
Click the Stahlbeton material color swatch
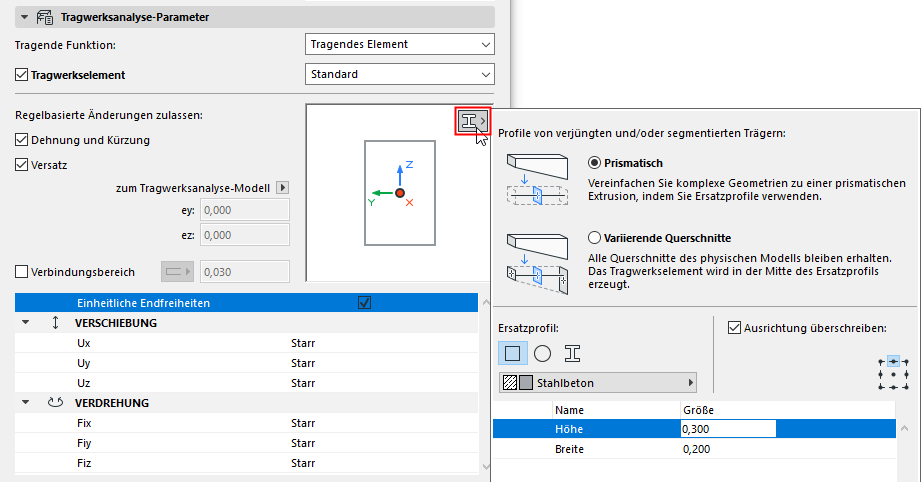pyautogui.click(x=526, y=382)
